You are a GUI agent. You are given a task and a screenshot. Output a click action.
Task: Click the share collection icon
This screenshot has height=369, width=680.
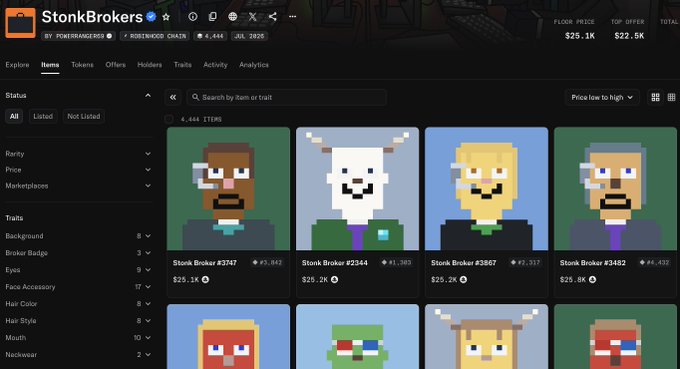(x=272, y=16)
